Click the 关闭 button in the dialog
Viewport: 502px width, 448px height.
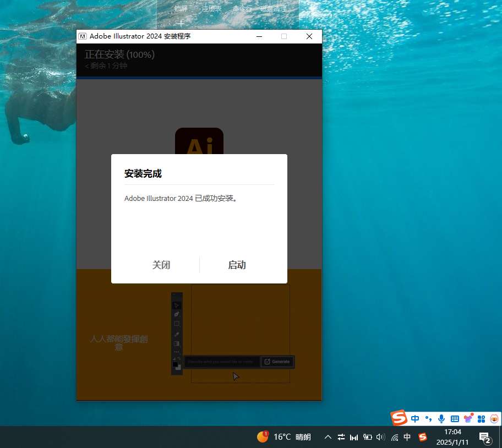pos(161,265)
